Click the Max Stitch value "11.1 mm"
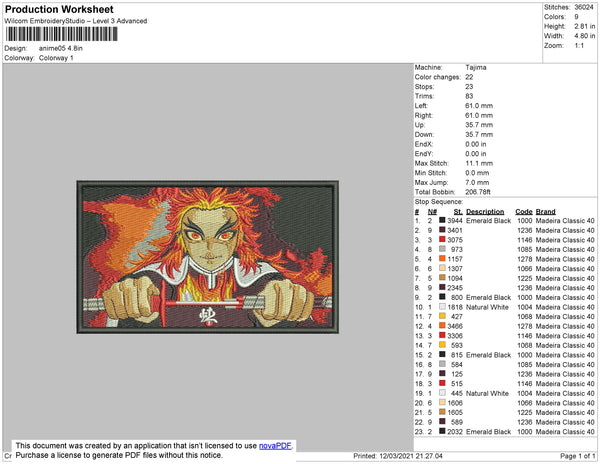Screen dimensions: 600x464 pos(479,163)
